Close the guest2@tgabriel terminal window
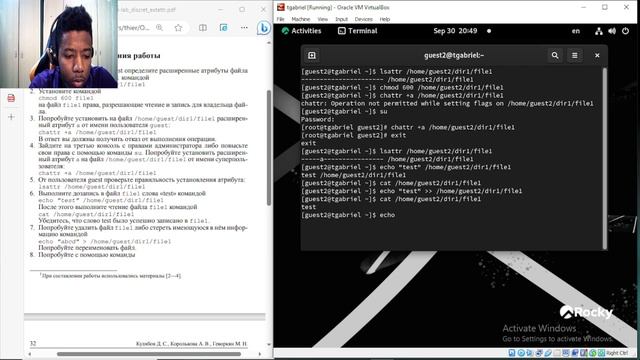The width and height of the screenshot is (640, 360). pos(597,55)
